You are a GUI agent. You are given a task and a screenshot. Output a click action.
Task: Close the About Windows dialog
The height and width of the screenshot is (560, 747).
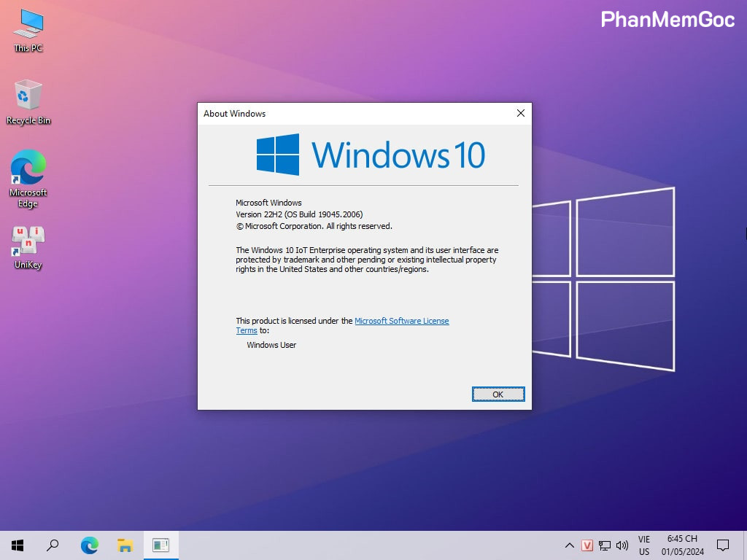click(520, 114)
